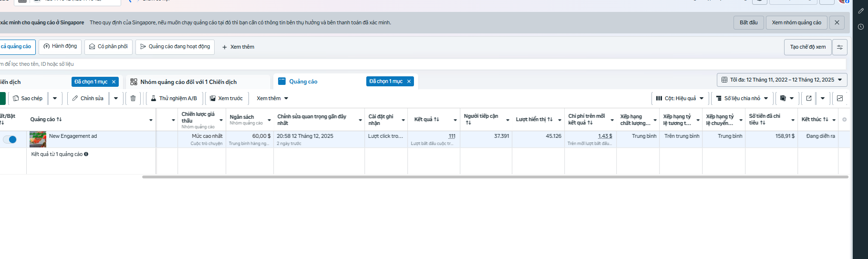868x259 pixels.
Task: Expand the Sao chép dropdown arrow
Action: [55, 98]
